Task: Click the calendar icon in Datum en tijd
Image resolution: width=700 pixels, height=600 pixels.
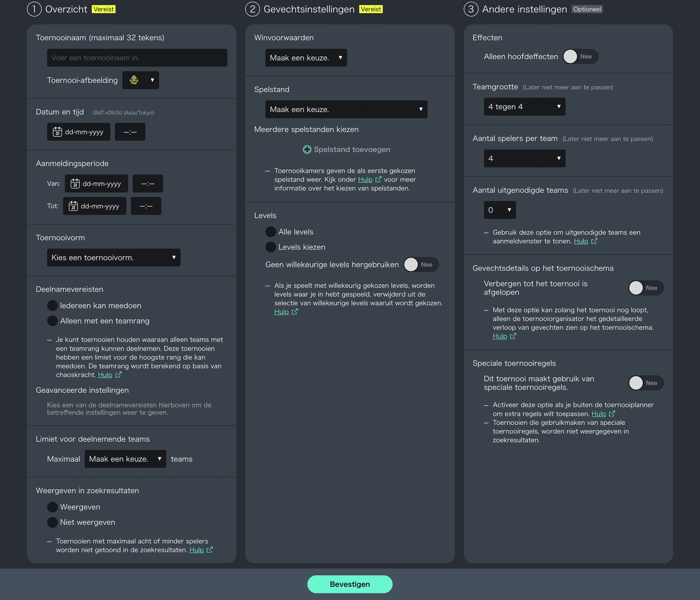Action: coord(58,132)
